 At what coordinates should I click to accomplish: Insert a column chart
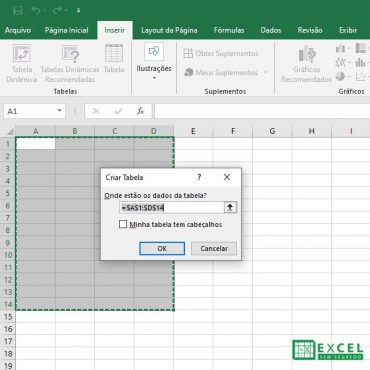340,49
